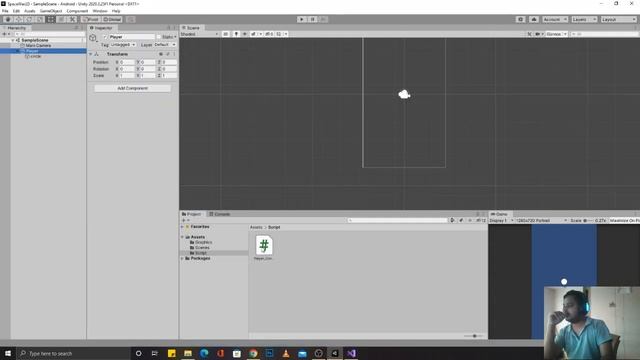
Task: Click the Rotation Y field
Action: (x=148, y=69)
